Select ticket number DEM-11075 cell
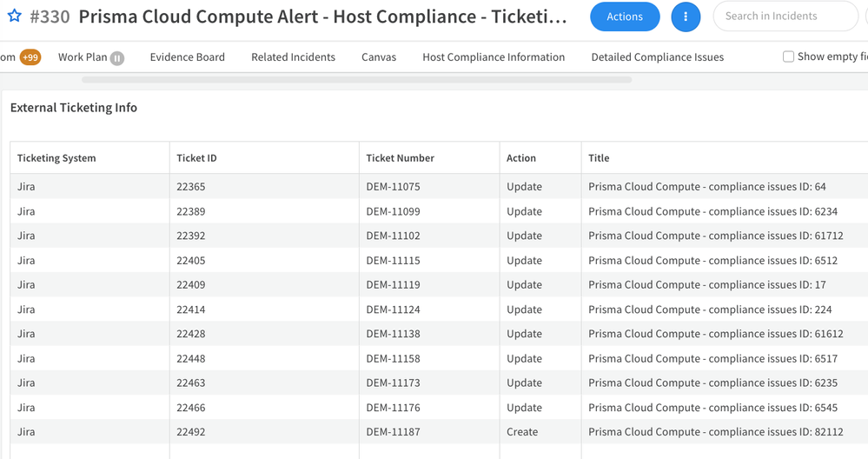 [x=393, y=187]
